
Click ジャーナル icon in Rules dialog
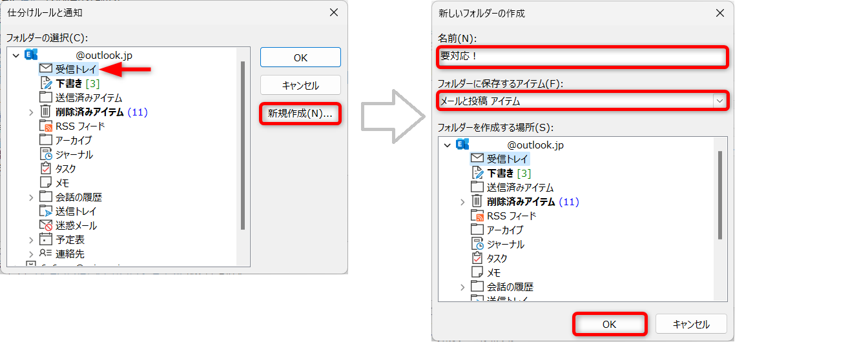point(46,154)
